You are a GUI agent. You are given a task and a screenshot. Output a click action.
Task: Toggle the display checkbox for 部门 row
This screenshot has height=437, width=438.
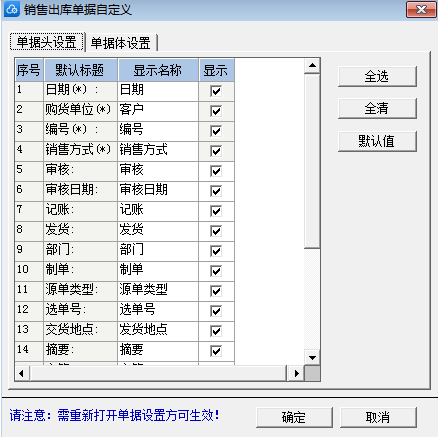tap(216, 251)
